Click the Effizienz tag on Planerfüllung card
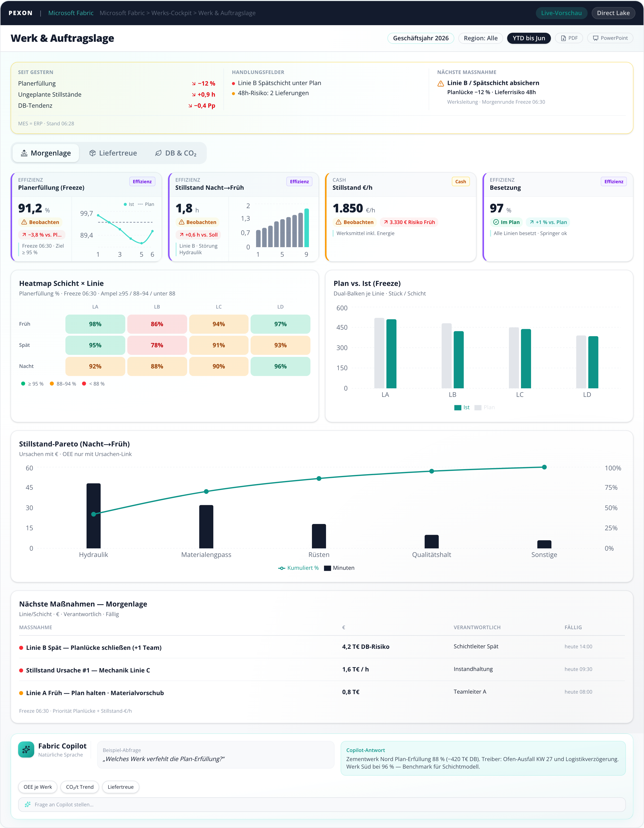 click(142, 182)
